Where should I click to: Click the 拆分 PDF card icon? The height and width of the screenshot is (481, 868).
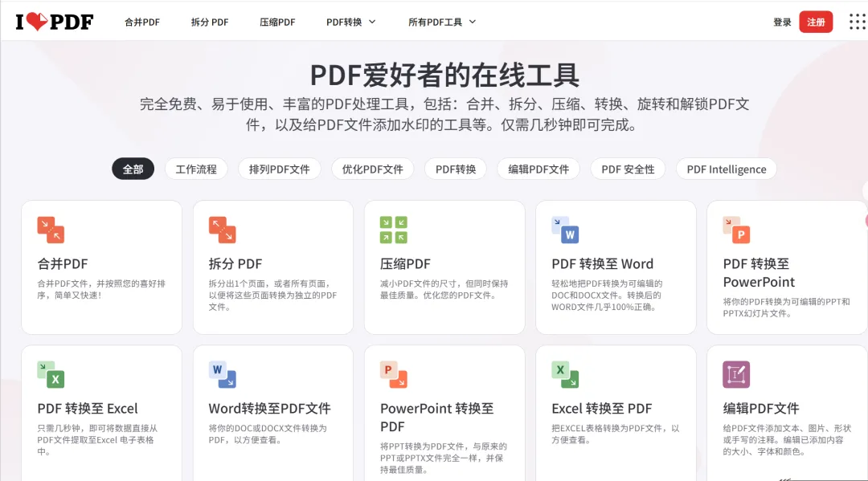222,230
